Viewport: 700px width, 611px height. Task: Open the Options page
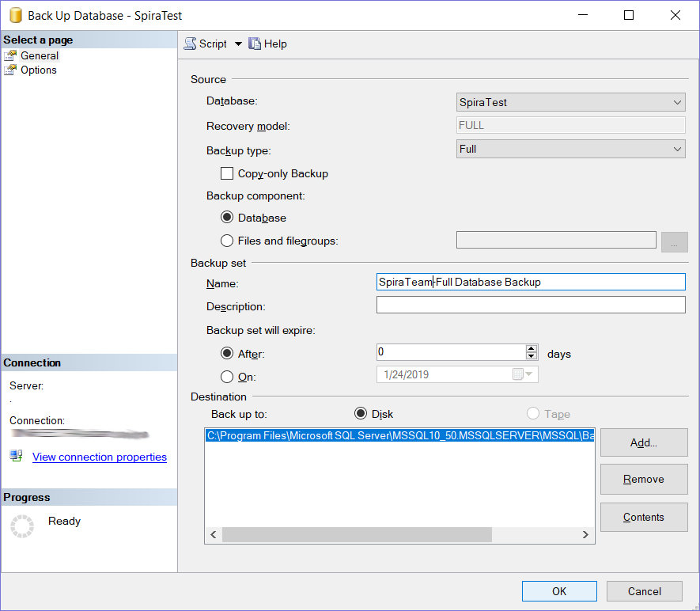point(39,70)
